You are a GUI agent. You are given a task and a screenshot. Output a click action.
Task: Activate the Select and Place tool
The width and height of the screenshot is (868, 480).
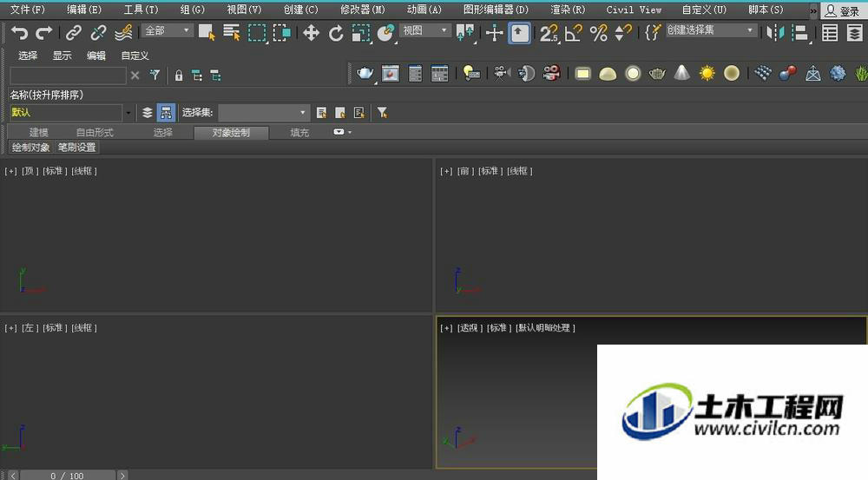385,33
